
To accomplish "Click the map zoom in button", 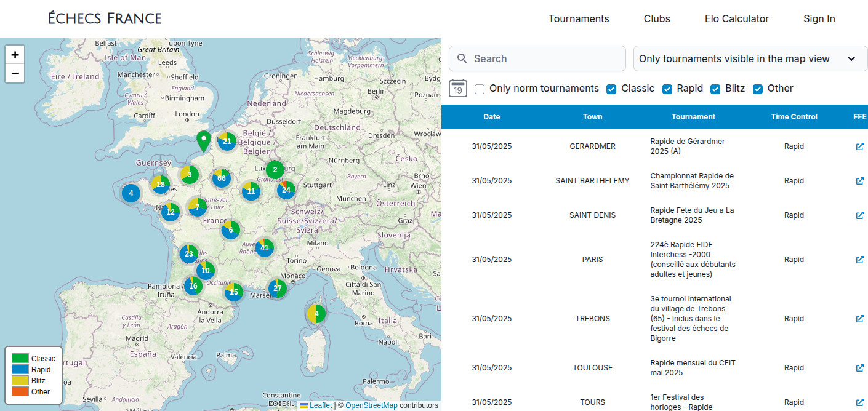I will coord(15,55).
